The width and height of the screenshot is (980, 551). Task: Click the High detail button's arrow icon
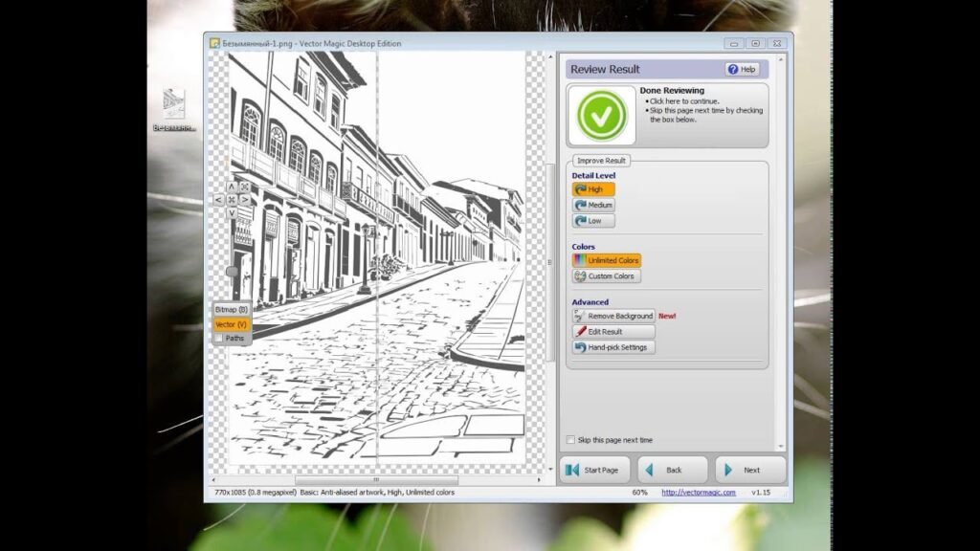[x=580, y=189]
